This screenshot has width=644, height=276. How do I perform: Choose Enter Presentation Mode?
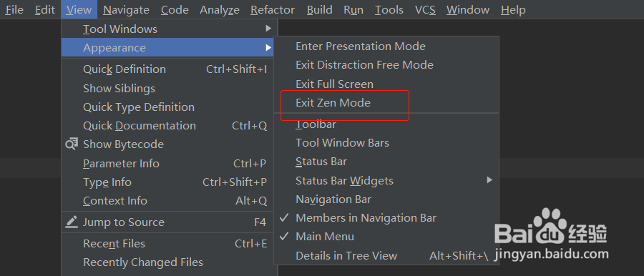[386, 46]
